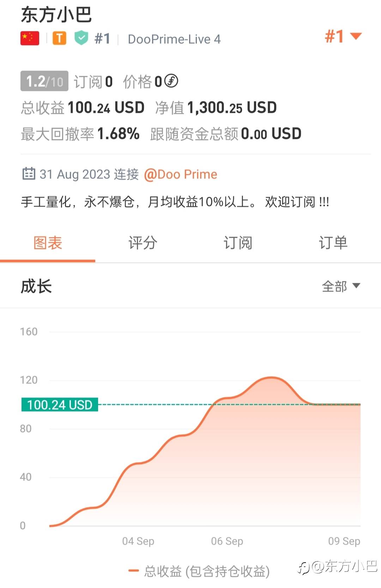
Task: Click the 100.24 USD chart value label
Action: tap(60, 405)
